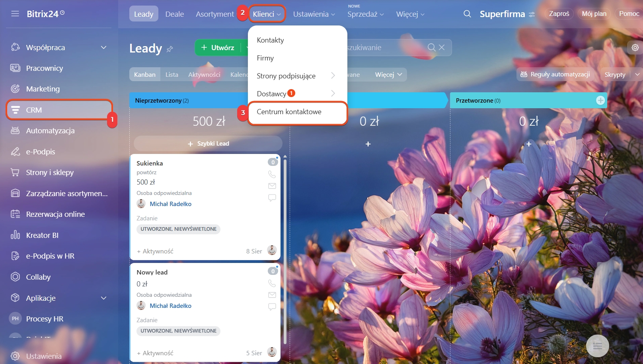Viewport: 643px width, 364px height.
Task: Open the dropdown arrow beside Skrypty
Action: (x=637, y=74)
